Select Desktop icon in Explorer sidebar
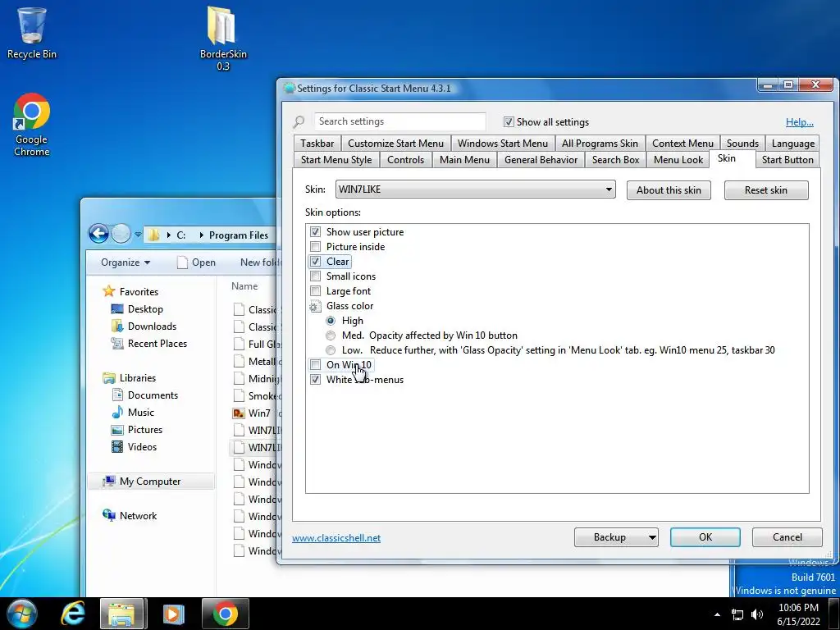Screen dimensions: 840x630 [x=116, y=309]
